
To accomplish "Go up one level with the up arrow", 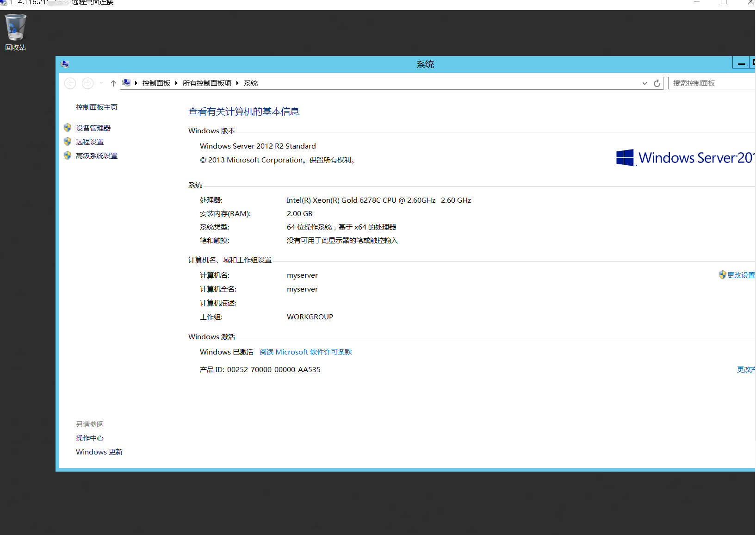I will [113, 83].
